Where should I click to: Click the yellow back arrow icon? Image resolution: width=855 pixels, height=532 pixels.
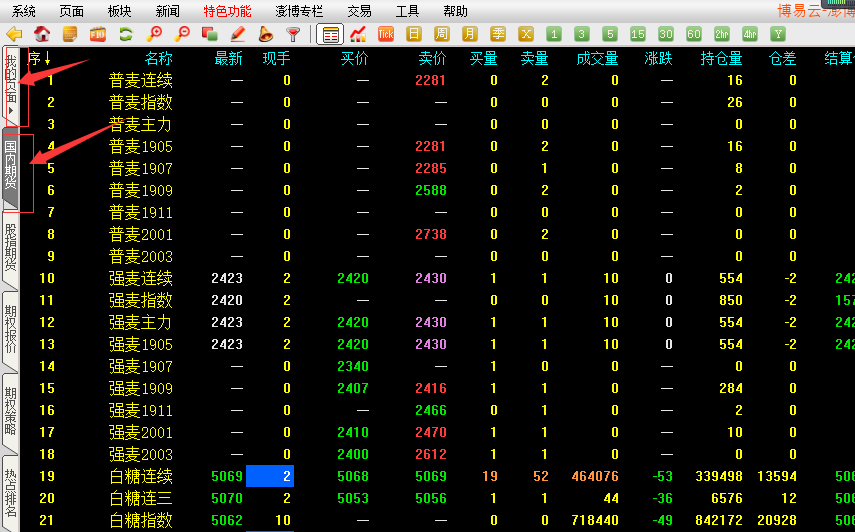coord(14,34)
